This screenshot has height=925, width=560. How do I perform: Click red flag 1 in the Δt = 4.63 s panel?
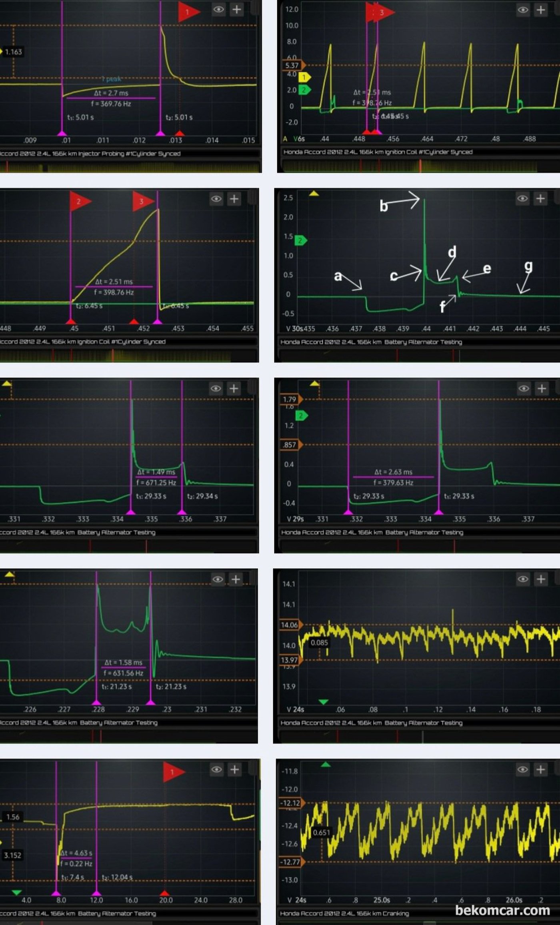[173, 772]
